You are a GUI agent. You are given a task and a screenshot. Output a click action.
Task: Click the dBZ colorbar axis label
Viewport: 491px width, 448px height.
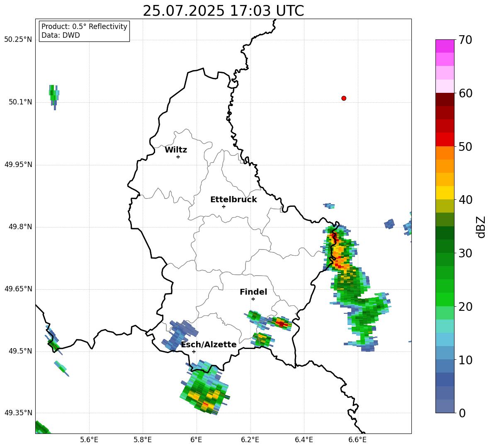[x=481, y=227]
